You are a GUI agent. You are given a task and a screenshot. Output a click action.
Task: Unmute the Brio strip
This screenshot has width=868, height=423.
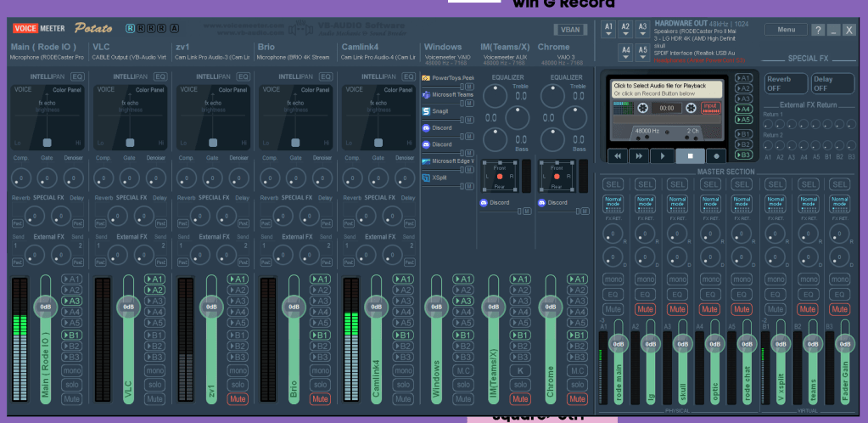pyautogui.click(x=320, y=398)
